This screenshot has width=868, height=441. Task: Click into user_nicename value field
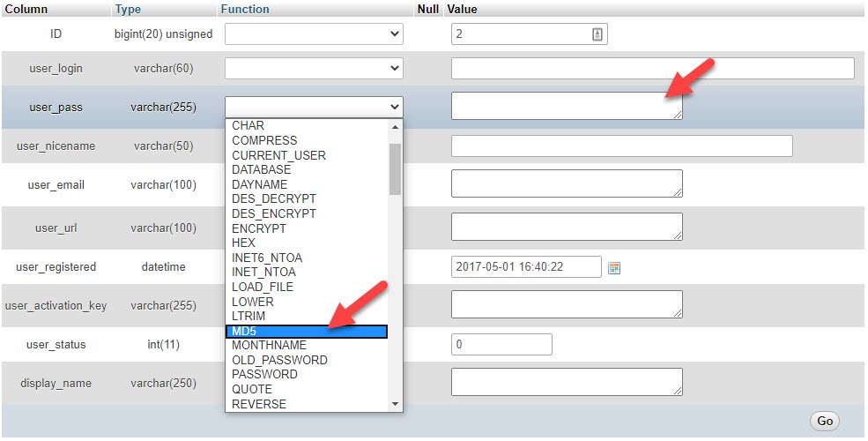coord(621,146)
